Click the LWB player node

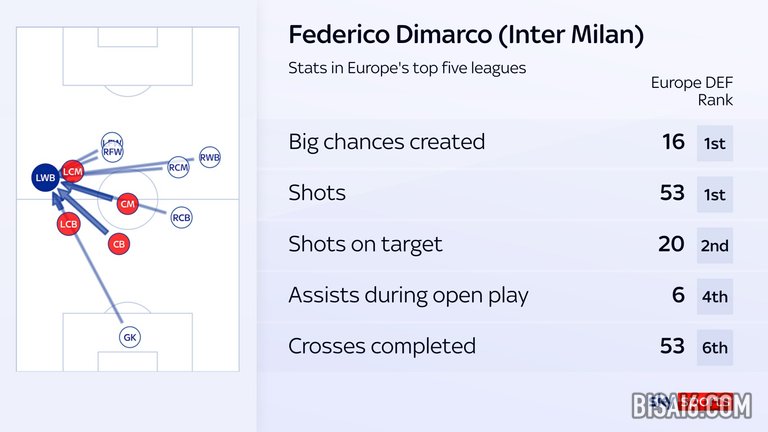point(46,177)
